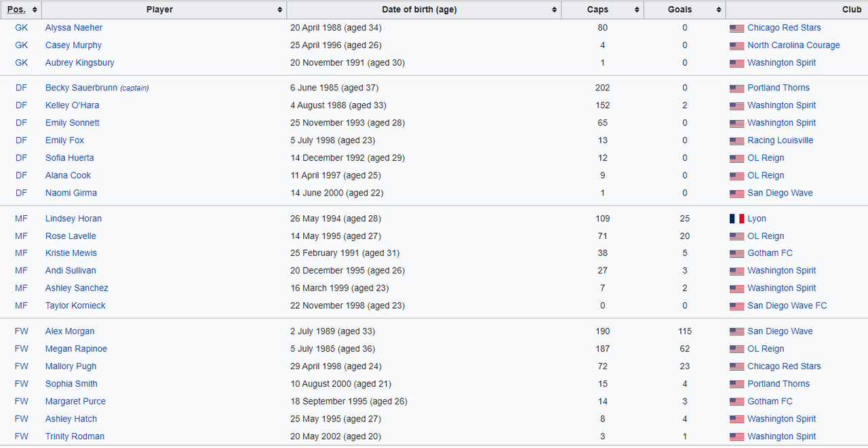This screenshot has height=448, width=868.
Task: Open Becky Sauerbrunn's page
Action: coord(81,88)
